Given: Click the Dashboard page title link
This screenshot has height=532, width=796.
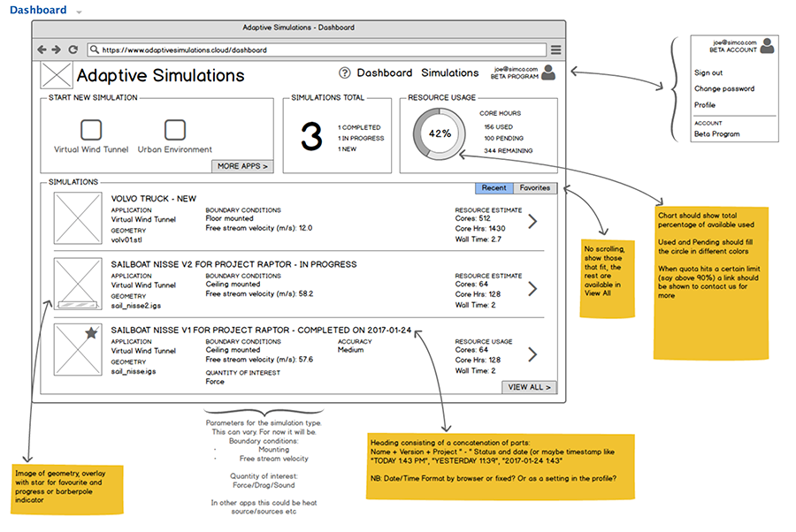Looking at the screenshot, I should coord(38,10).
